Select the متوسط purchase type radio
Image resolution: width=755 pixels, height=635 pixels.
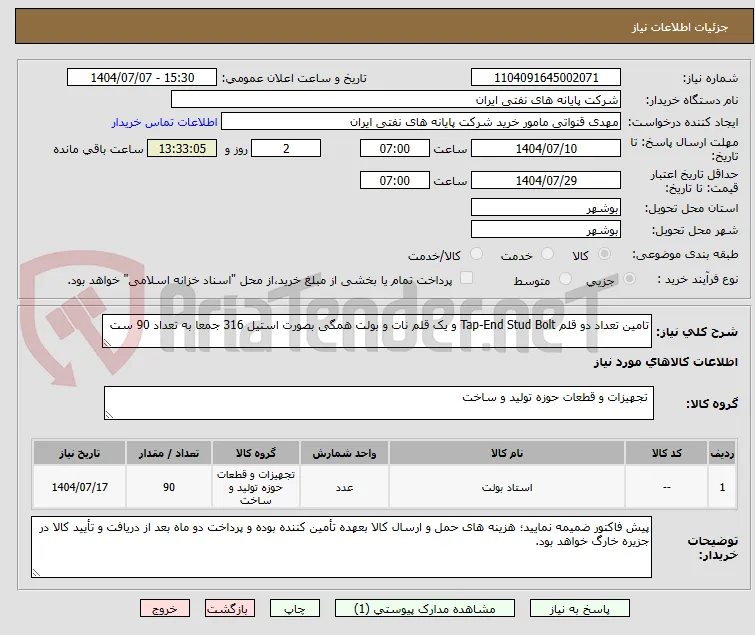[565, 279]
